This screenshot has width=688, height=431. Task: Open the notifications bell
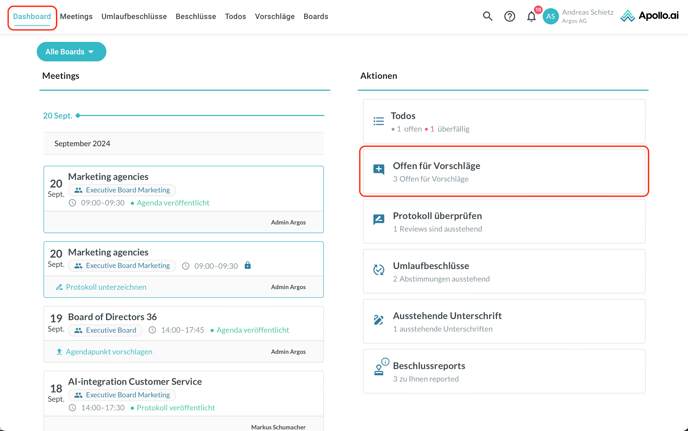pos(532,16)
